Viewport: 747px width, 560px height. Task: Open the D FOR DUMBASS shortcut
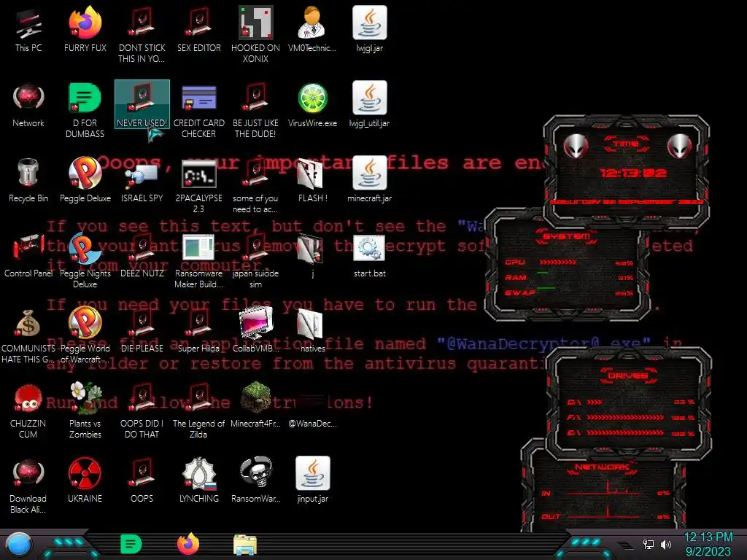point(85,110)
